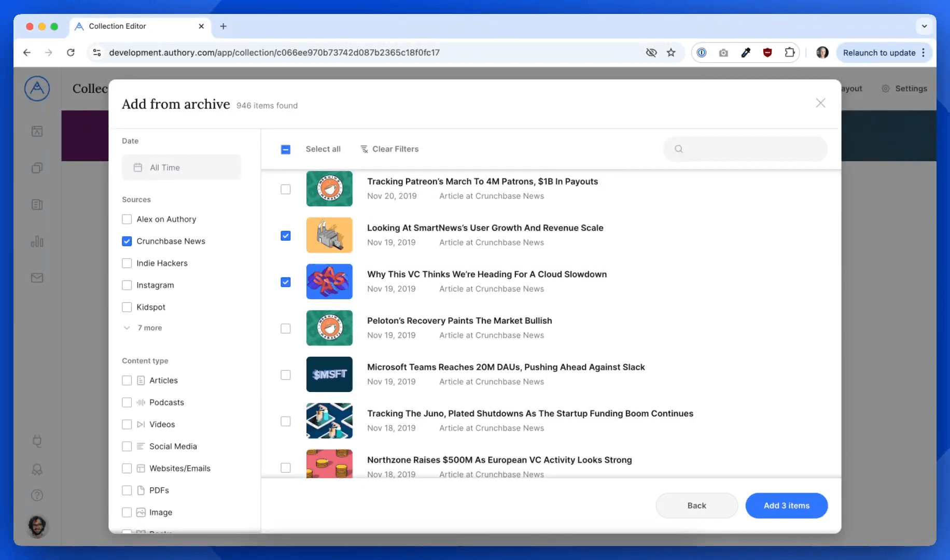Enable the Podcasts content type checkbox
Viewport: 950px width, 560px height.
127,402
